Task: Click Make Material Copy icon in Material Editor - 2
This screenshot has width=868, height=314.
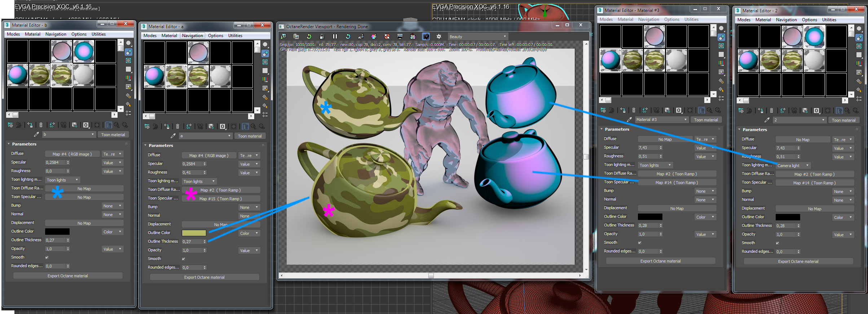Action: pos(783,111)
